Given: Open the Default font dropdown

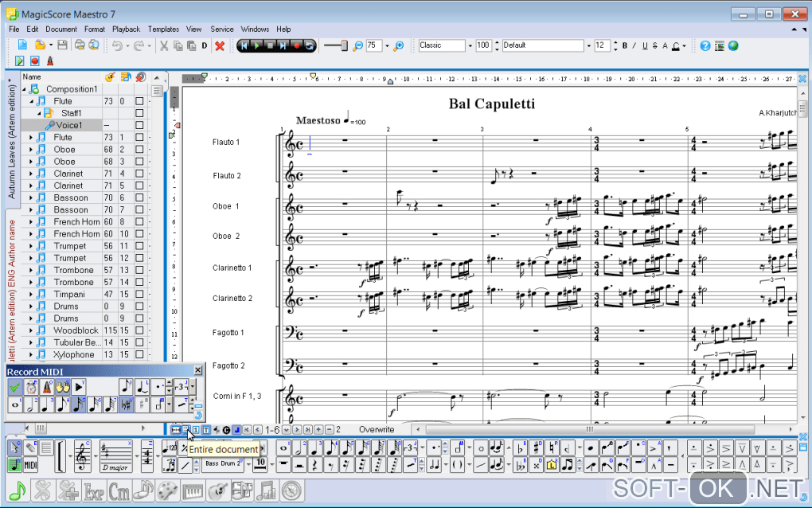Looking at the screenshot, I should point(589,45).
